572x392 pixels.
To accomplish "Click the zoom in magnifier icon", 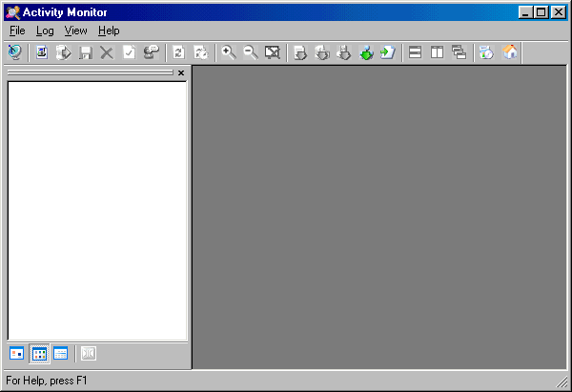I will coord(229,52).
